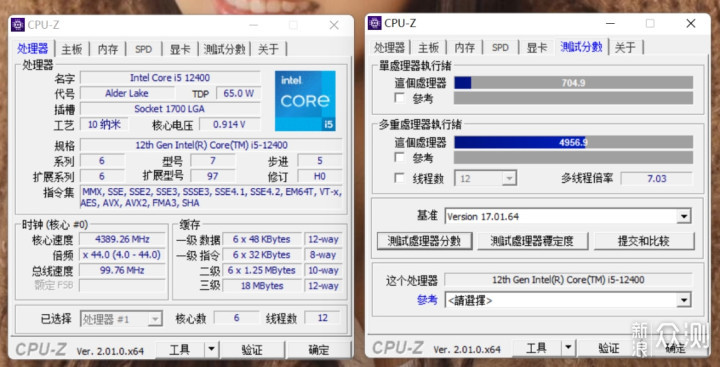Open the SPD tab in right window

(x=500, y=47)
